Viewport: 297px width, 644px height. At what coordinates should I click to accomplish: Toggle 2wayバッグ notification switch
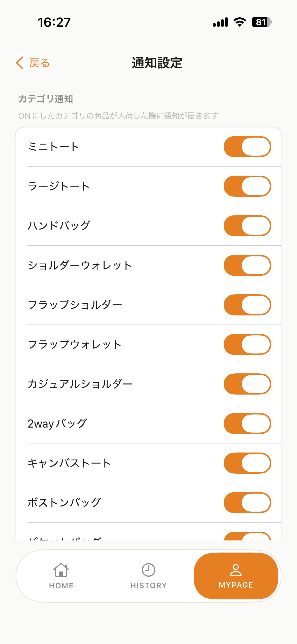pos(247,424)
